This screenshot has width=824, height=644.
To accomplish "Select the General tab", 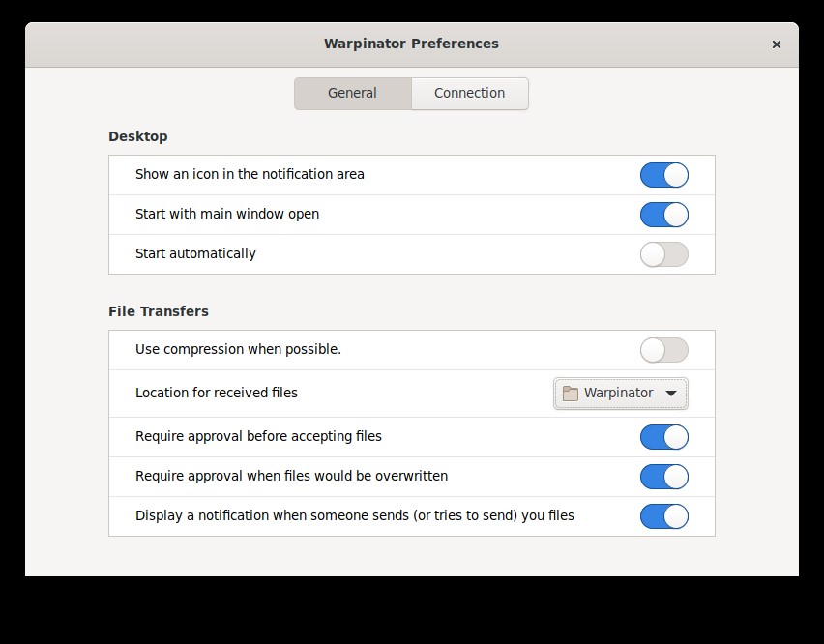I will click(353, 94).
